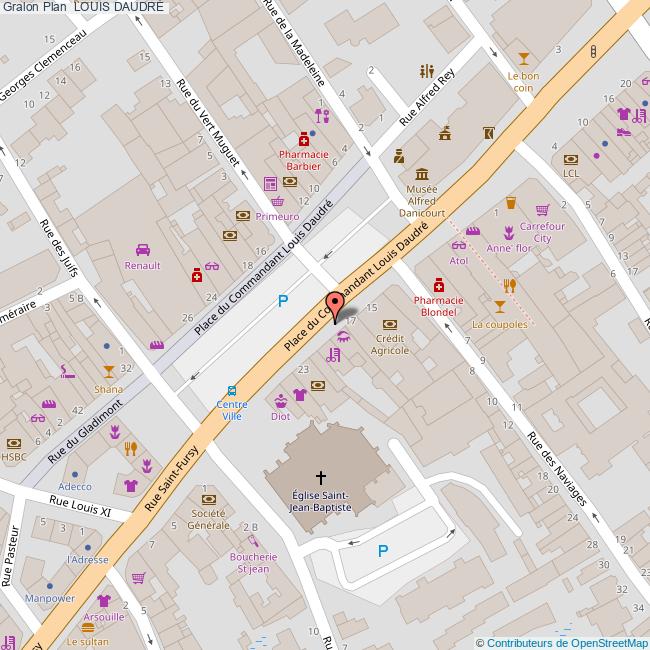Click the Église Saint-Jean-Baptiste cross icon
This screenshot has width=650, height=650.
321,479
